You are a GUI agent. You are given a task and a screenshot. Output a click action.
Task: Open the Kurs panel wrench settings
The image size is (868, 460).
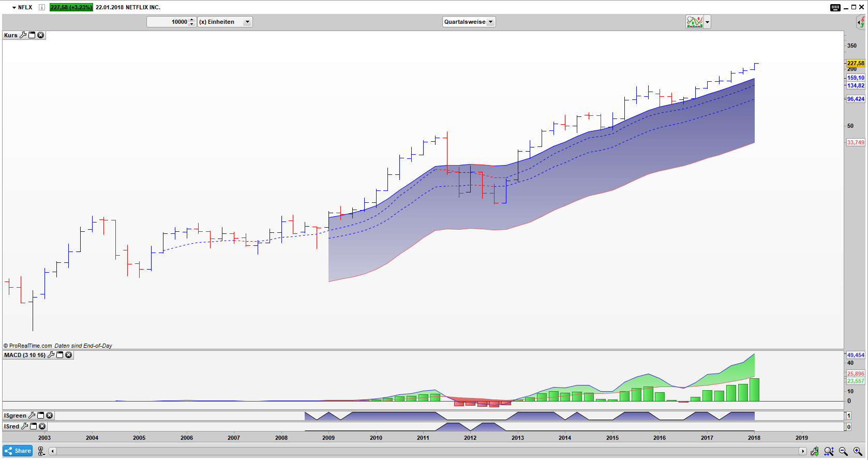[23, 35]
